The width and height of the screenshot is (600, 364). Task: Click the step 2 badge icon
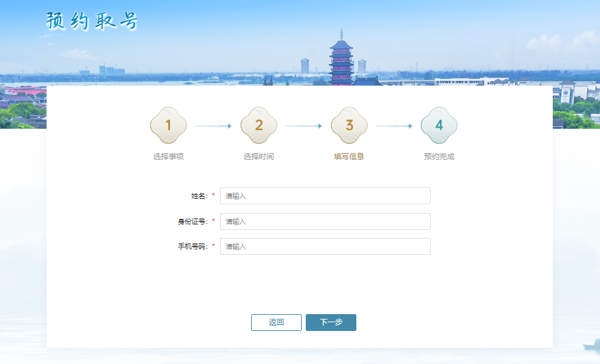click(x=258, y=125)
